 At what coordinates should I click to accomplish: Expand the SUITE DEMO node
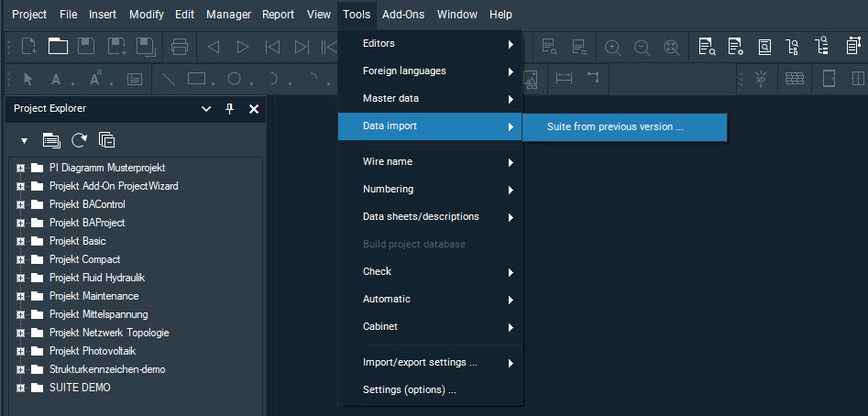[20, 389]
